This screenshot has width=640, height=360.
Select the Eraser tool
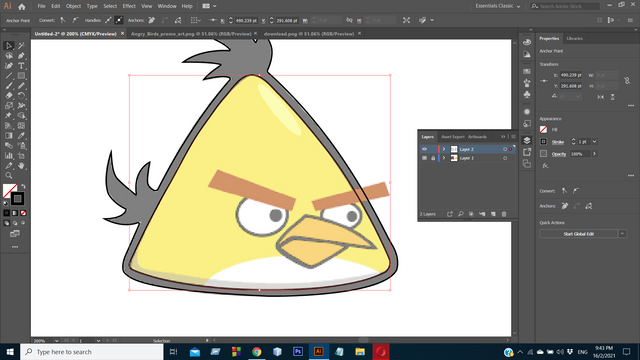pyautogui.click(x=9, y=96)
